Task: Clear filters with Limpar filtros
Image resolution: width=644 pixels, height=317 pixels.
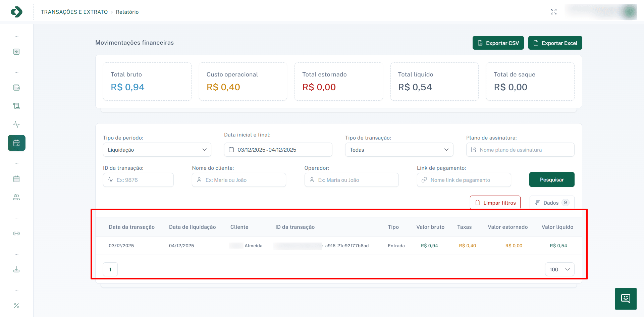Action: [x=495, y=203]
